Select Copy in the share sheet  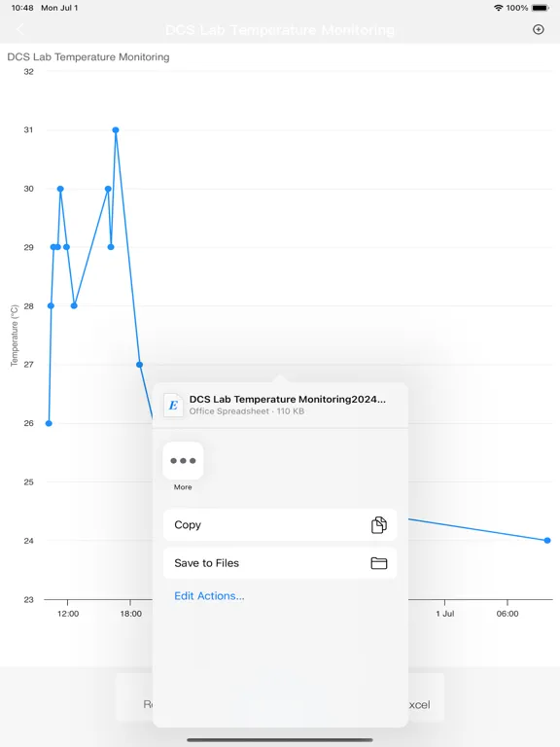(280, 524)
